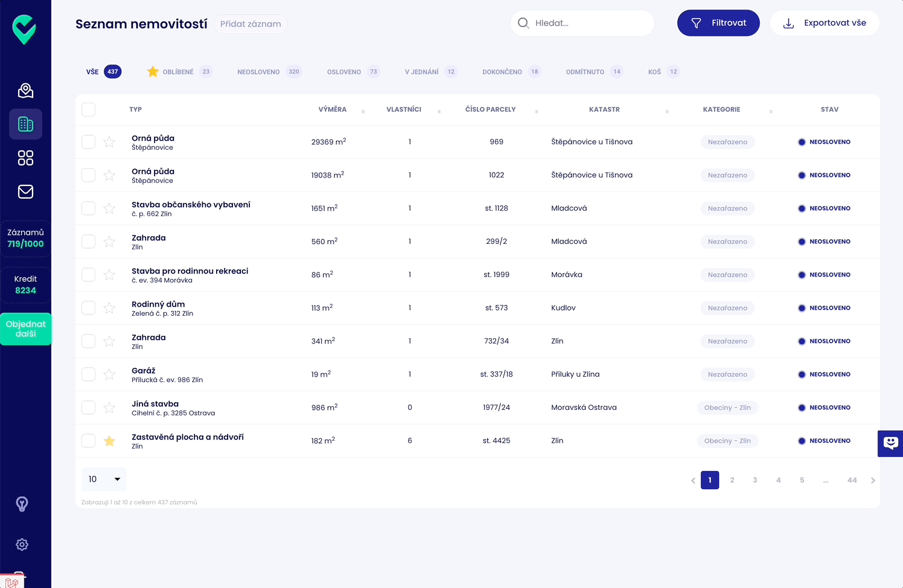Check the box for Rodinný dům row

[89, 308]
